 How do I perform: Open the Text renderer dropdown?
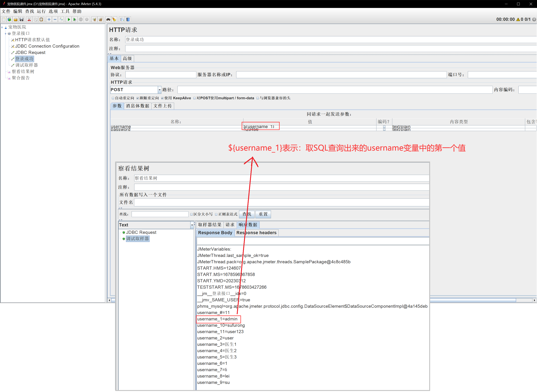point(192,225)
